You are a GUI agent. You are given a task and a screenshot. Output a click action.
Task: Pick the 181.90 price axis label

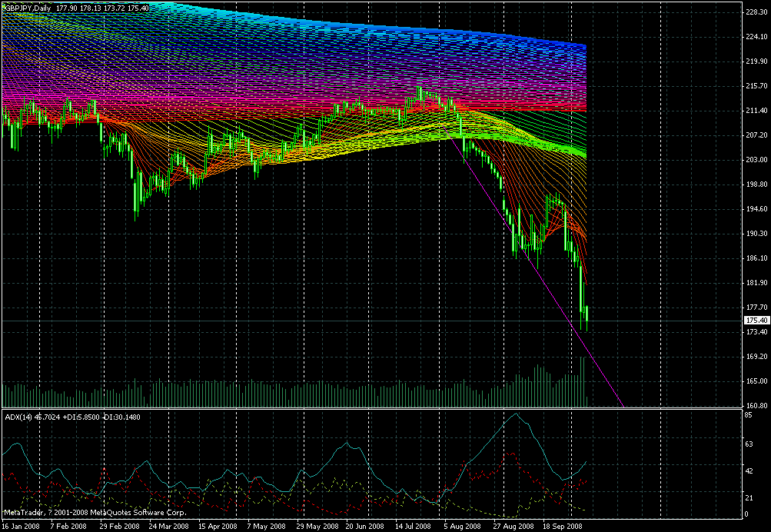(756, 283)
